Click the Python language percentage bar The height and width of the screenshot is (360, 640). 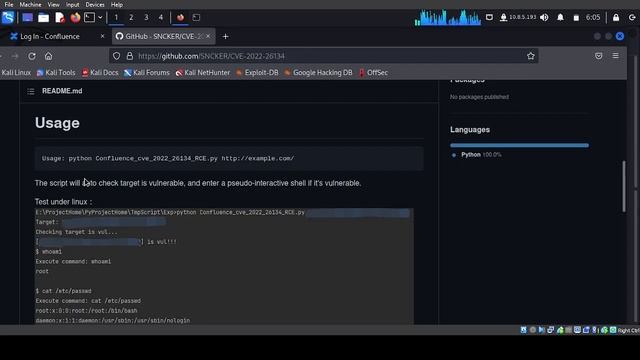click(x=519, y=145)
